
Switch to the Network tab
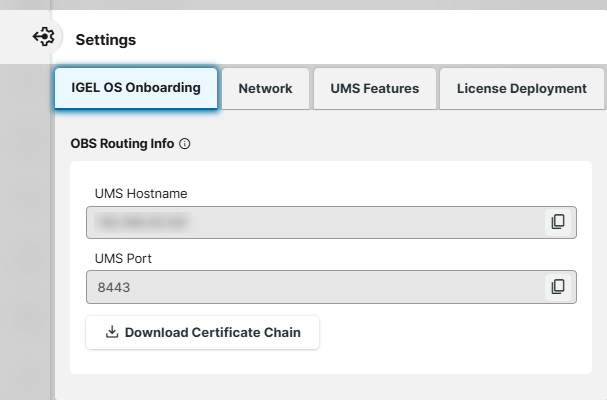[266, 89]
